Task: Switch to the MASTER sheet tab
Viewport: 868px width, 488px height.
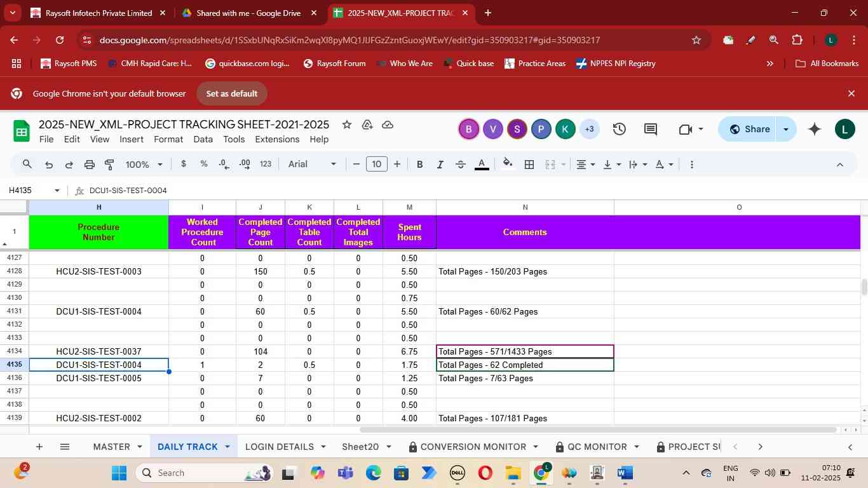Action: tap(111, 447)
